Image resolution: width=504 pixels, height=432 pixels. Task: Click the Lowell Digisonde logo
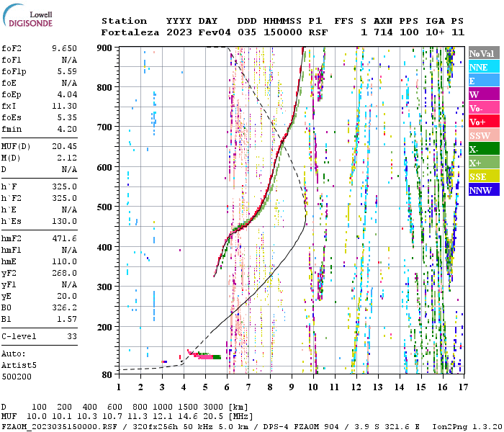click(27, 16)
